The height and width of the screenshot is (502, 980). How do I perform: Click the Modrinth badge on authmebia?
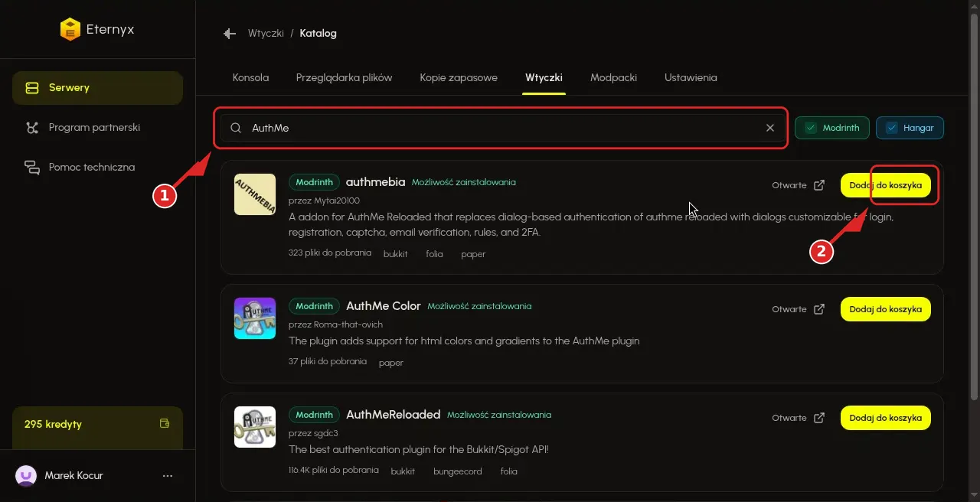click(x=314, y=182)
